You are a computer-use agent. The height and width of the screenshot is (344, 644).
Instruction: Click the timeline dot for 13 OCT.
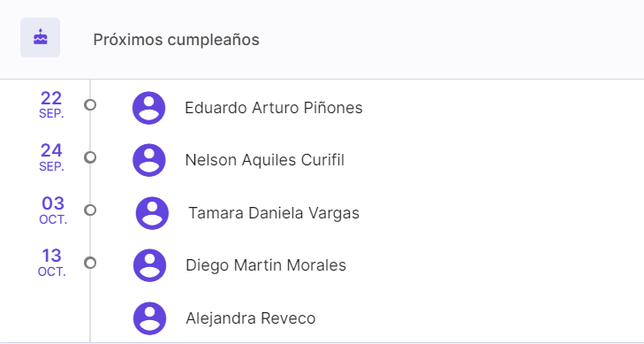point(90,263)
